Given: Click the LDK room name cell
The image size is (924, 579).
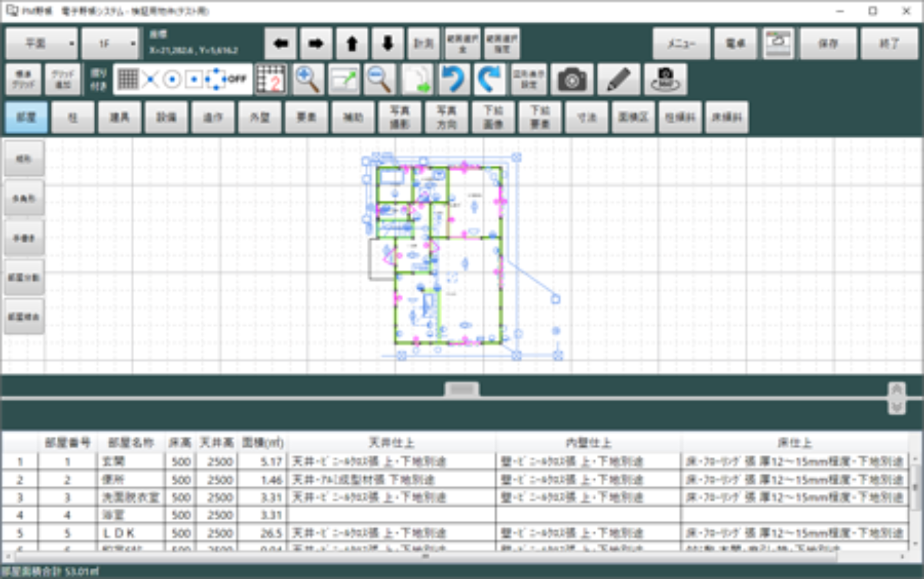Looking at the screenshot, I should 131,533.
